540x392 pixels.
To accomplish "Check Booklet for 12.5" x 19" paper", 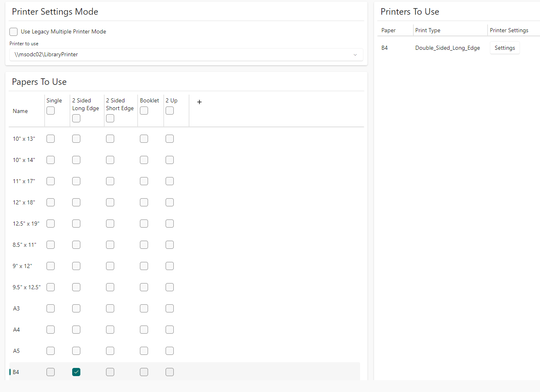I will tap(144, 224).
